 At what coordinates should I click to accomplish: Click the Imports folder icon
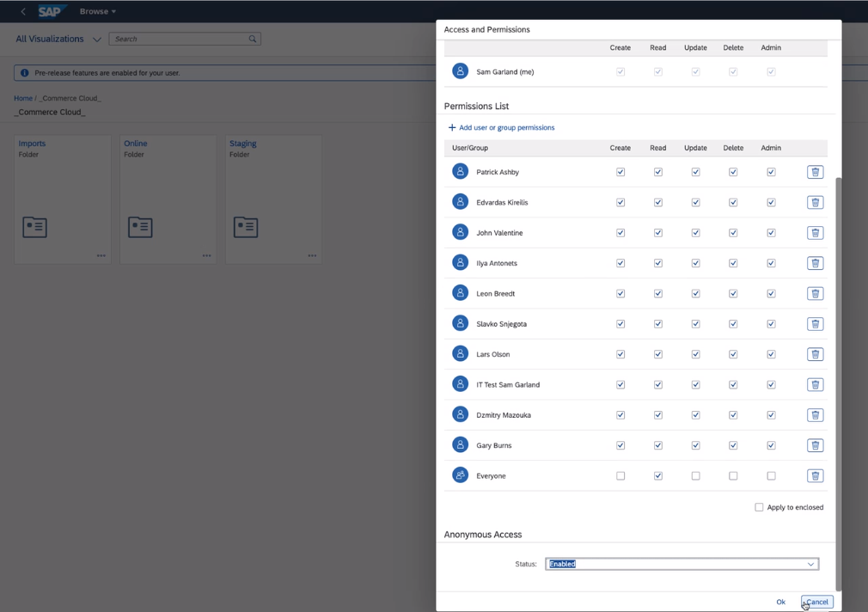35,227
